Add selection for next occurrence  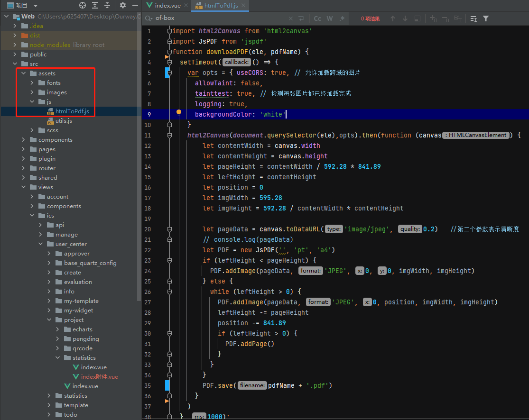pyautogui.click(x=433, y=18)
